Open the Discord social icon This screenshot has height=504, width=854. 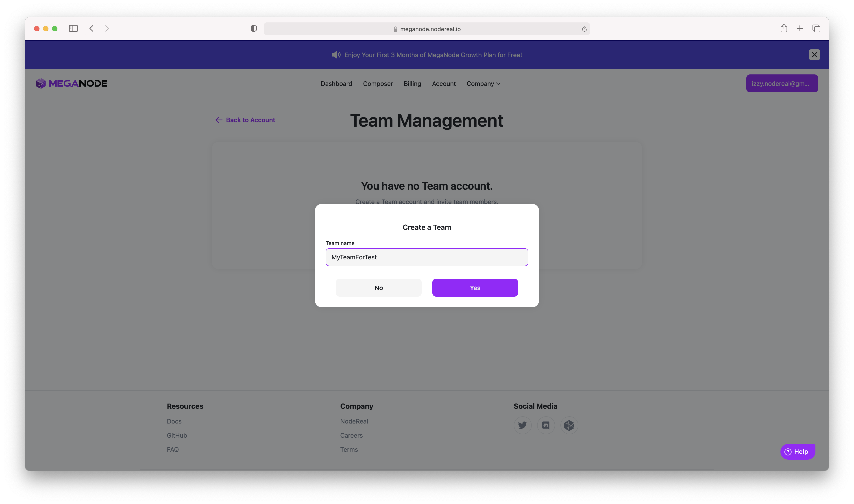point(546,425)
